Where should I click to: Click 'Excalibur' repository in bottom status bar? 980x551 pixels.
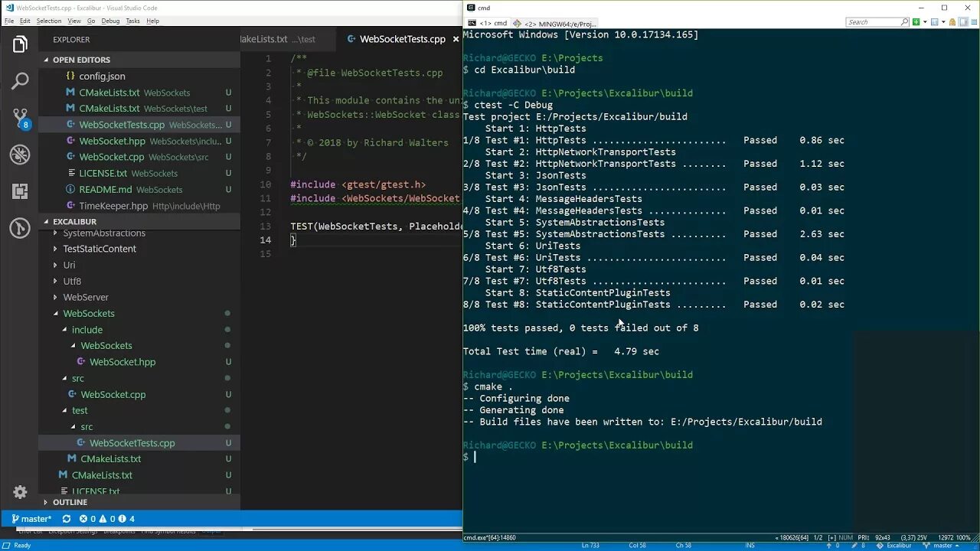(900, 545)
